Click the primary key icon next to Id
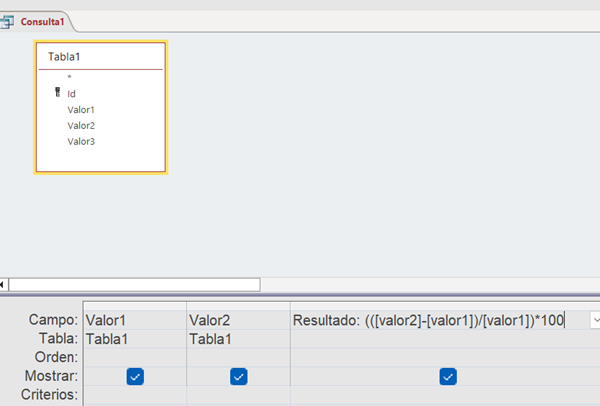Screen dimensions: 600x406 58,92
